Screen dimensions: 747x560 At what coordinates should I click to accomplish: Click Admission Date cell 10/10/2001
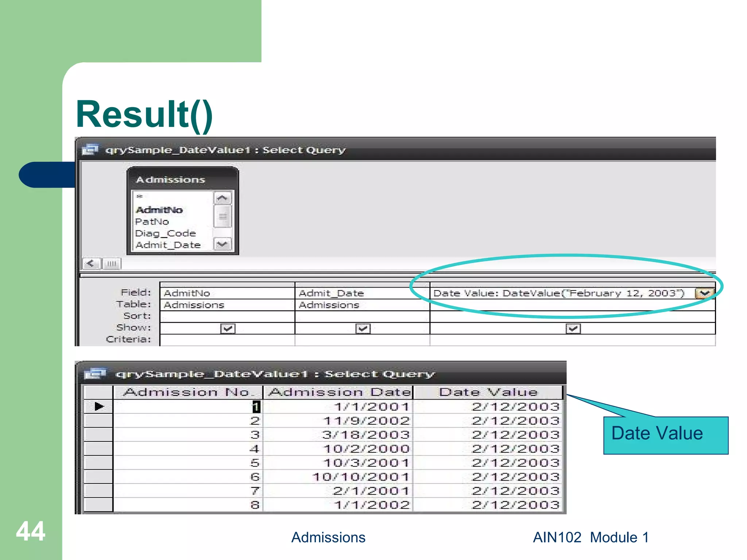338,477
